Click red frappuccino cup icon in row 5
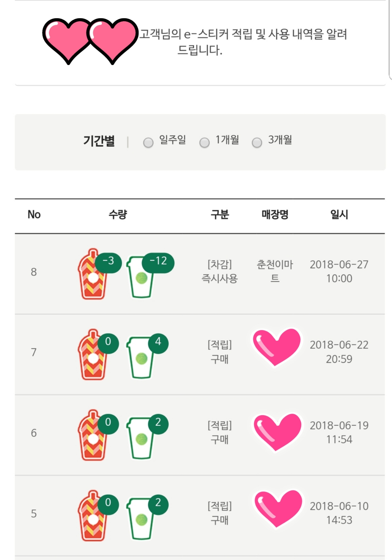 [92, 516]
